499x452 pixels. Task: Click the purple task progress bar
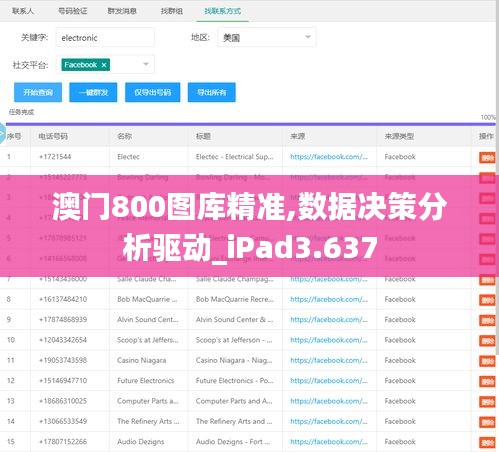point(251,124)
